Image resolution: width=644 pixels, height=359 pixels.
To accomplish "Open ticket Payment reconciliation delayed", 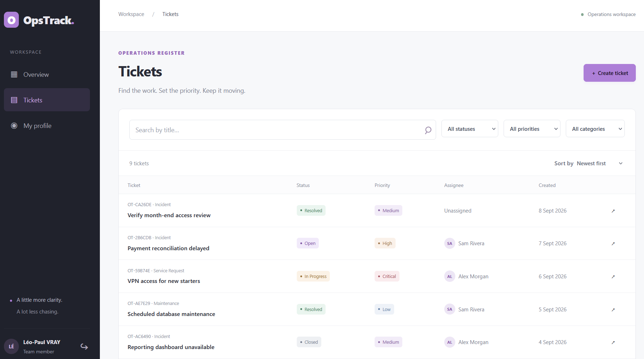I will [x=168, y=248].
